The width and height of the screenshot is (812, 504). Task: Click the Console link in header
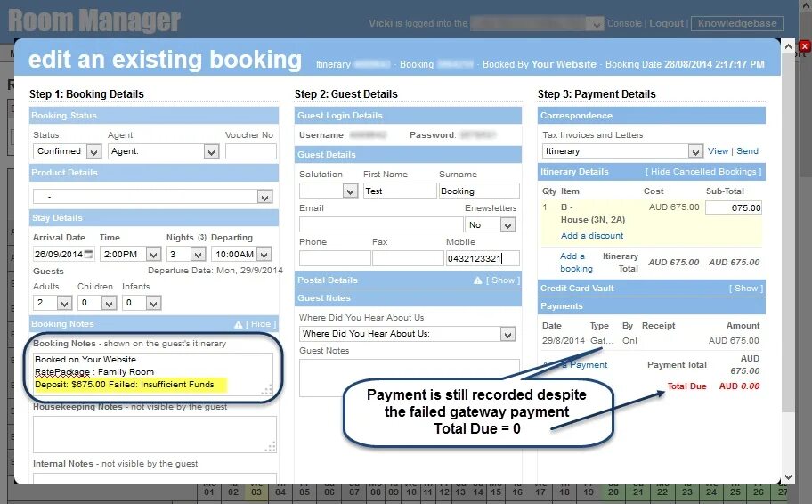(x=624, y=23)
